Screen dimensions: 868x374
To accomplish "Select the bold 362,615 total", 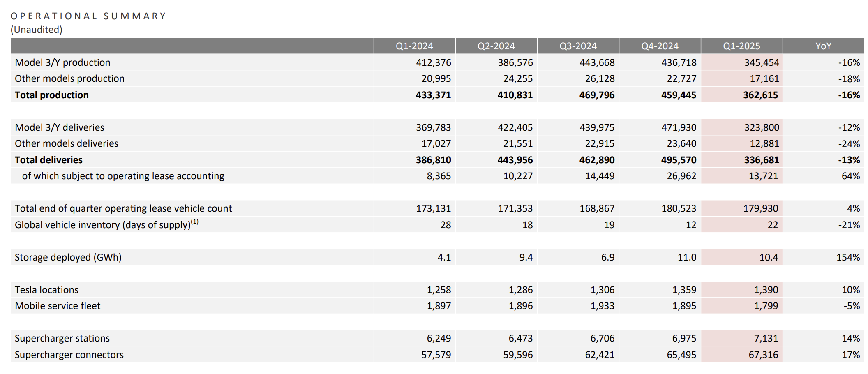I will point(760,95).
